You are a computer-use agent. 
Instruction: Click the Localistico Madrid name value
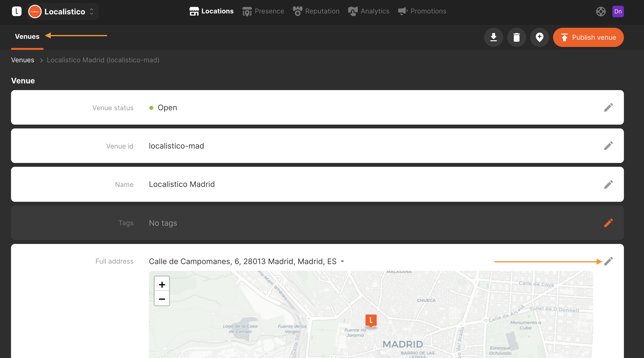(182, 184)
